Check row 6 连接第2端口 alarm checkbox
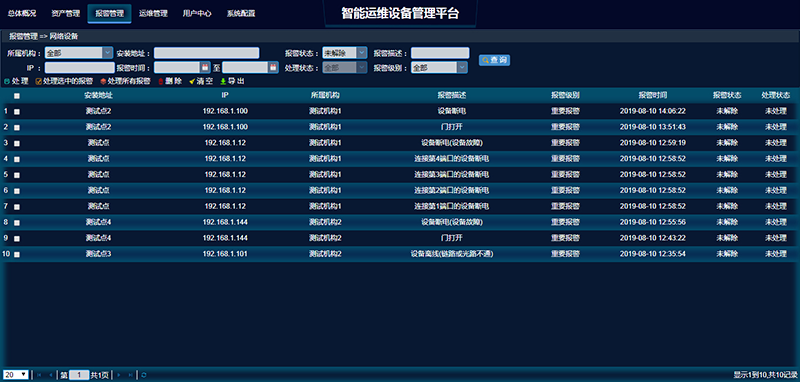Viewport: 800px width, 382px height. pos(17,191)
